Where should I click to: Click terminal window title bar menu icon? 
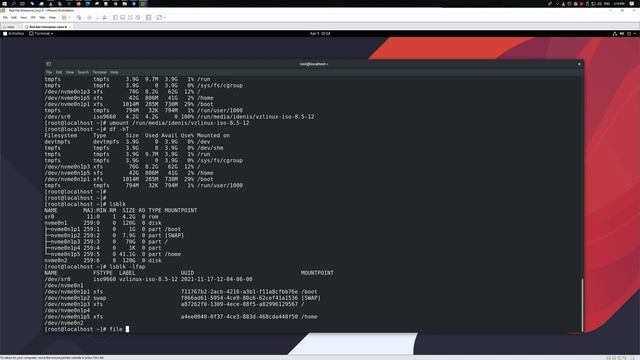pos(49,64)
